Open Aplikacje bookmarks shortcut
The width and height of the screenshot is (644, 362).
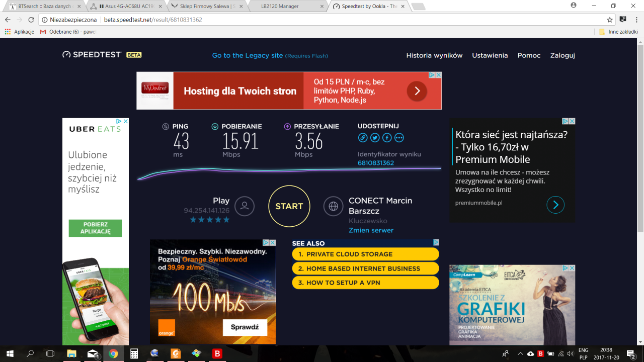[20, 32]
